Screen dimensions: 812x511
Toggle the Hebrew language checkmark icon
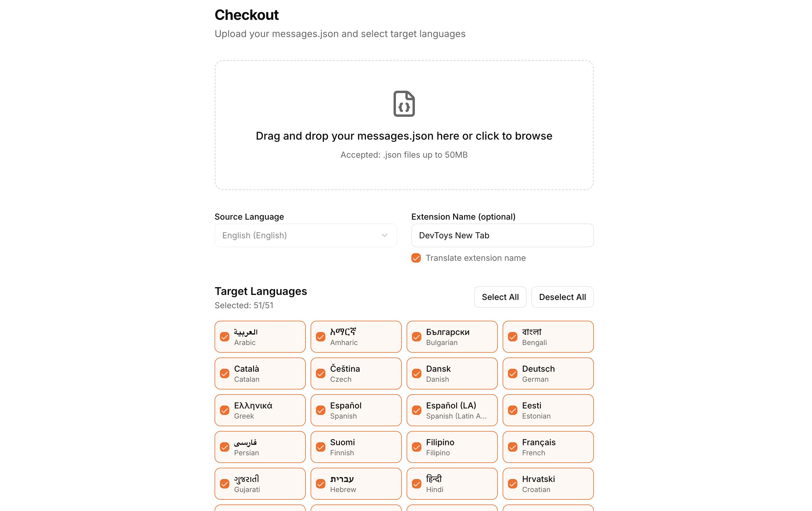pyautogui.click(x=321, y=483)
